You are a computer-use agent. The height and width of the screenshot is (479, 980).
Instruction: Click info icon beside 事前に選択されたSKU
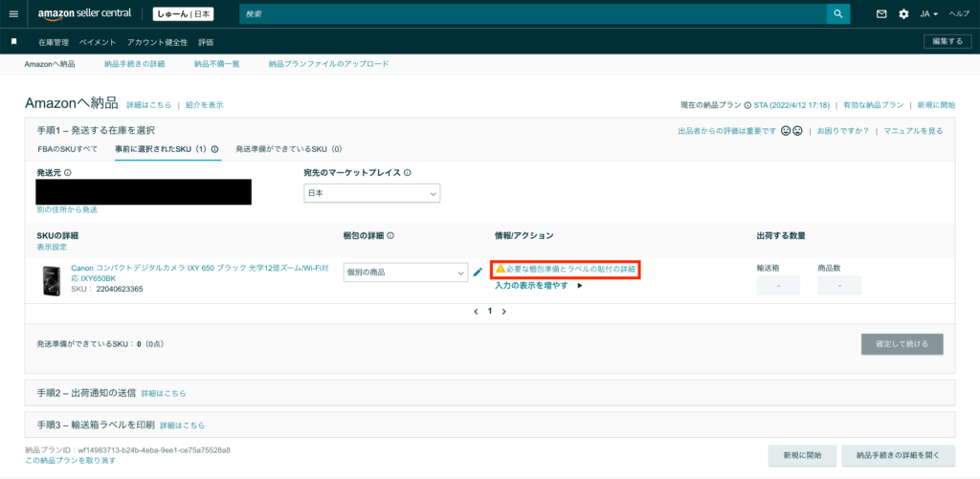click(214, 149)
